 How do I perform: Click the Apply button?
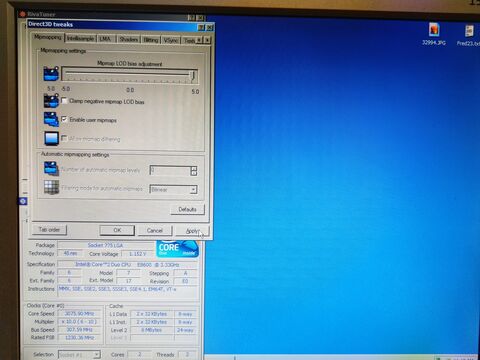coord(192,231)
